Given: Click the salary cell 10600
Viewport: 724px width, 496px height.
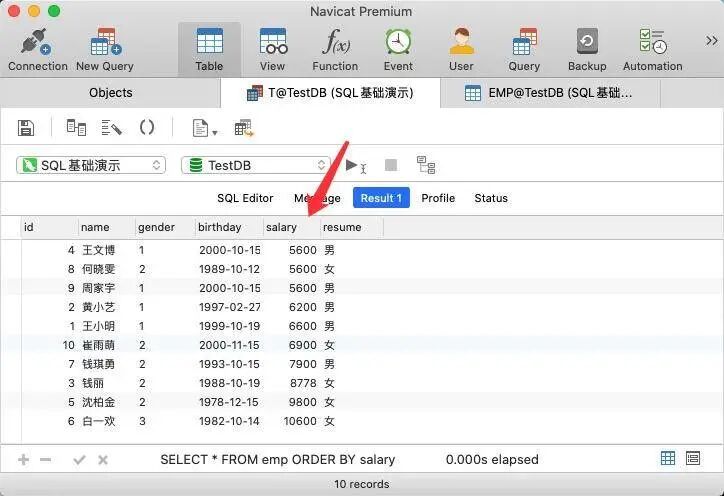Looking at the screenshot, I should [300, 421].
